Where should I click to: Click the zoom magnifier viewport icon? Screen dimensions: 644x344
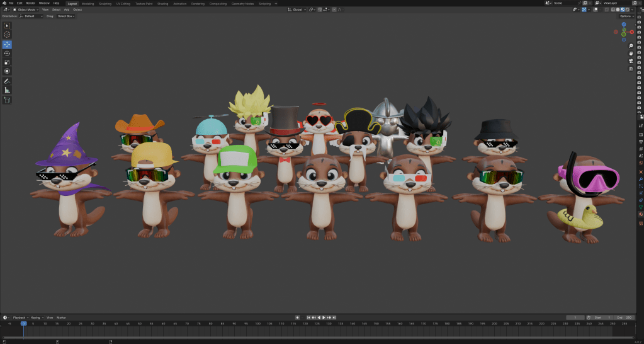[631, 45]
